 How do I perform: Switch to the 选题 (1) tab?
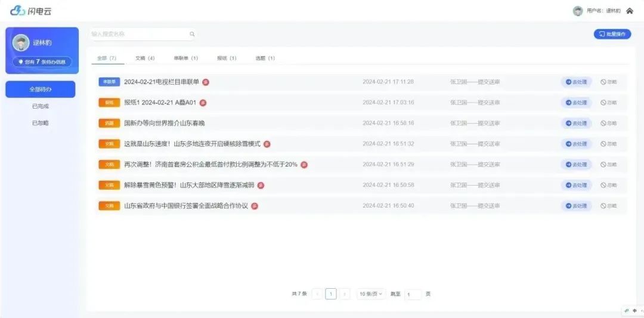(265, 58)
